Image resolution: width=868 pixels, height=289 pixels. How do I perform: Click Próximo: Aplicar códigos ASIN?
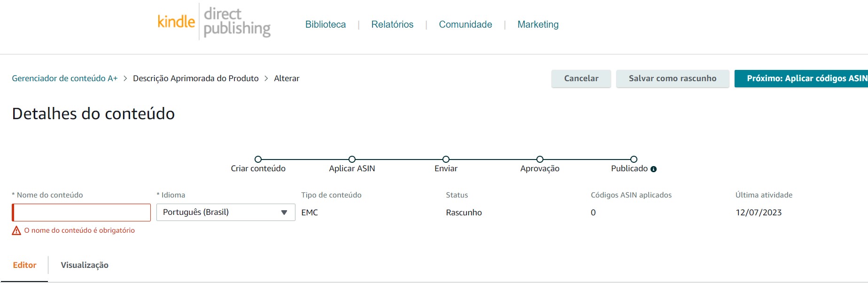click(x=806, y=78)
